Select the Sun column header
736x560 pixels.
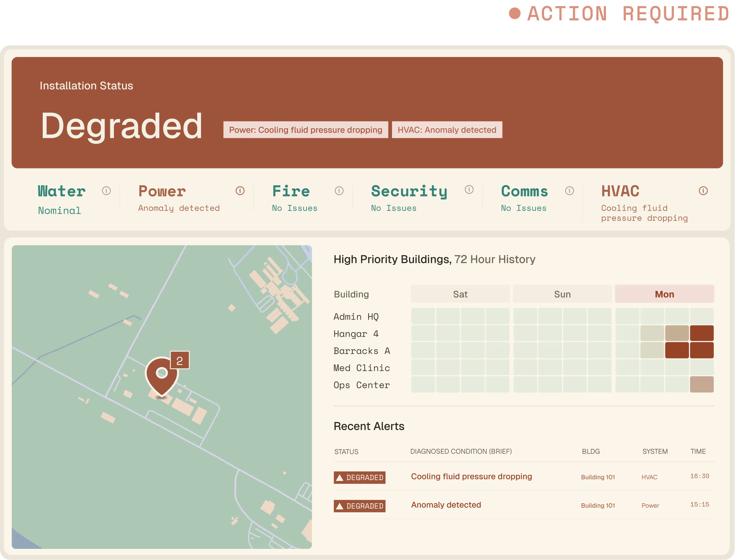click(x=562, y=294)
